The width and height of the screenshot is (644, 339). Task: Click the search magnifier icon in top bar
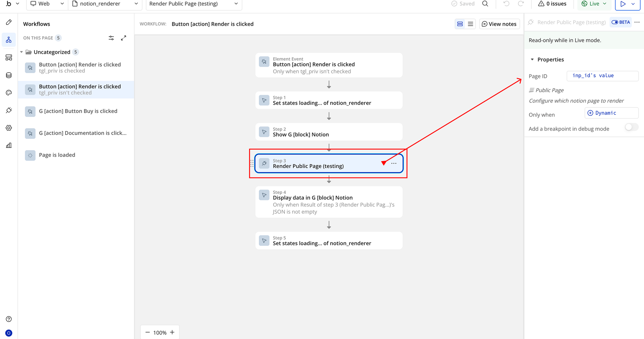point(485,4)
